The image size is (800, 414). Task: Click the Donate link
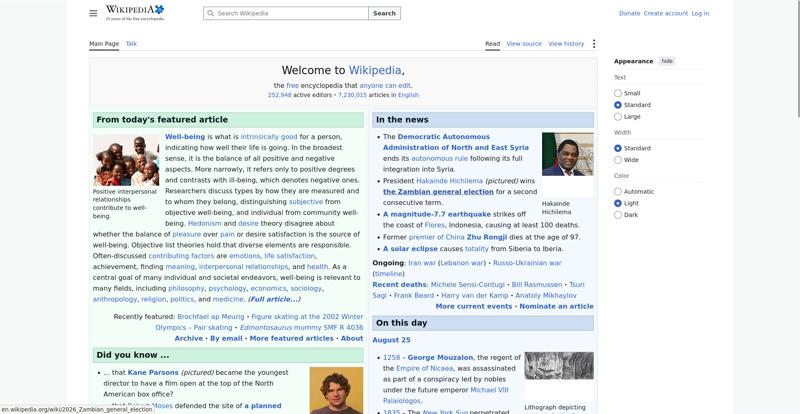tap(630, 13)
